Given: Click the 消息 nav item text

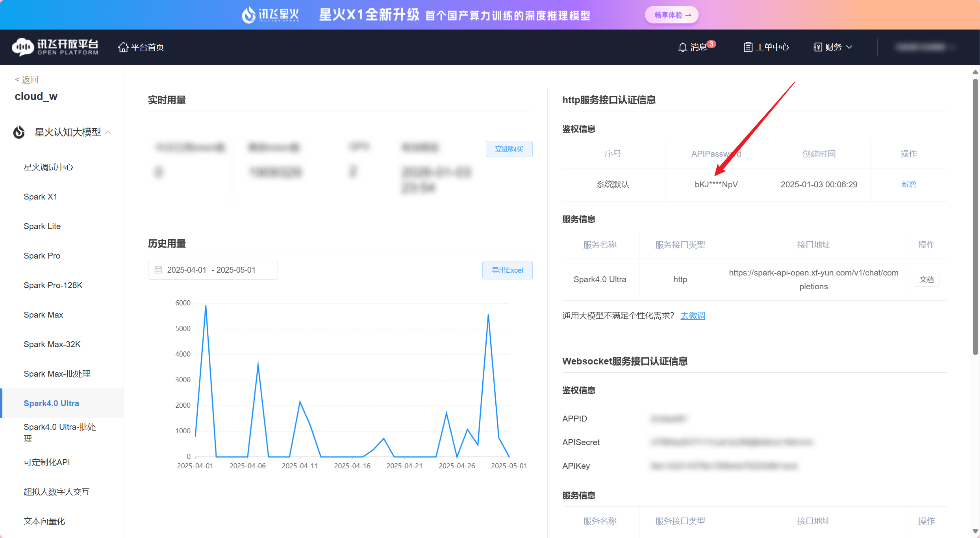Looking at the screenshot, I should 698,47.
